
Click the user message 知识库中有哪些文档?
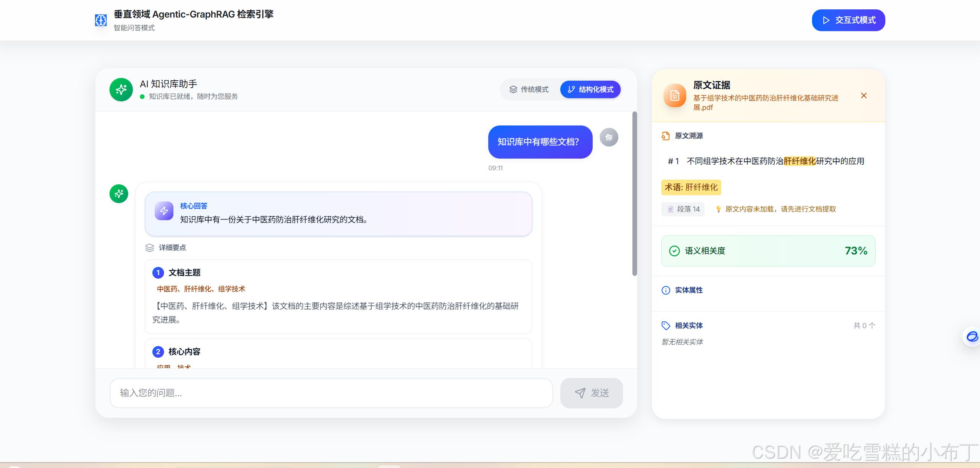pos(540,142)
